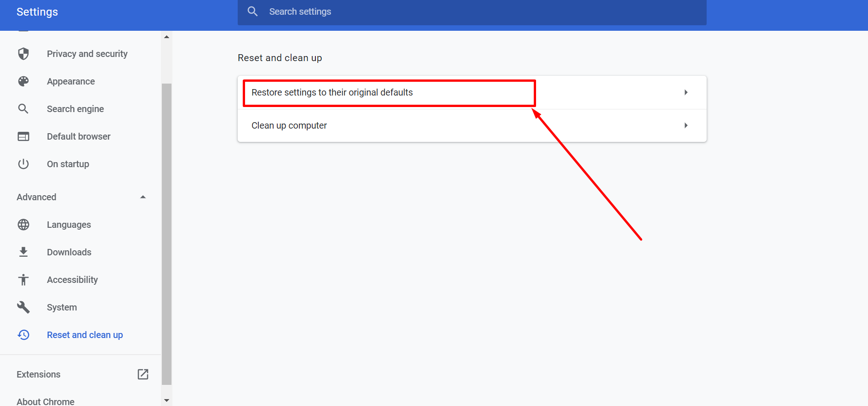Screen dimensions: 868x406
Task: Go to About Chrome page
Action: pos(46,401)
